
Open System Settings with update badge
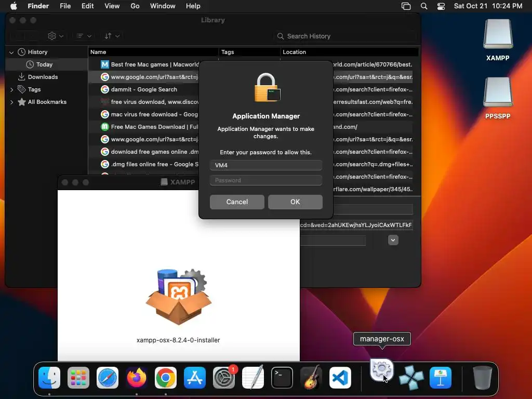[224, 378]
